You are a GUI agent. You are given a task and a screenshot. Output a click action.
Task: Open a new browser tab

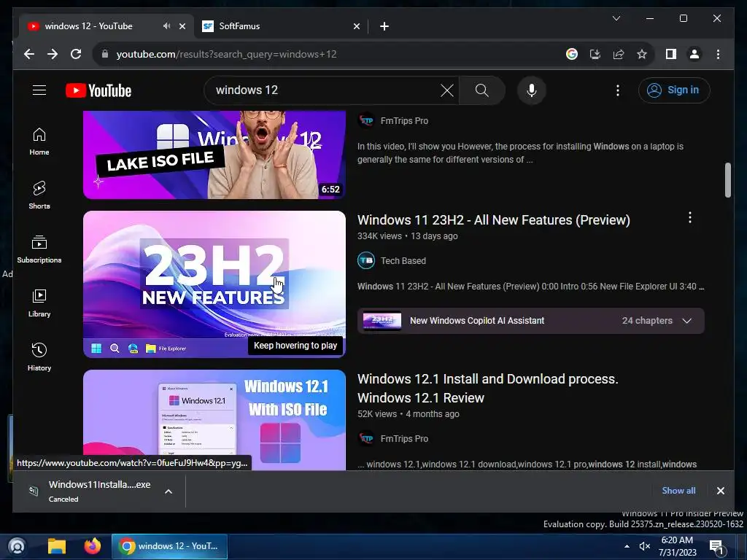point(384,26)
